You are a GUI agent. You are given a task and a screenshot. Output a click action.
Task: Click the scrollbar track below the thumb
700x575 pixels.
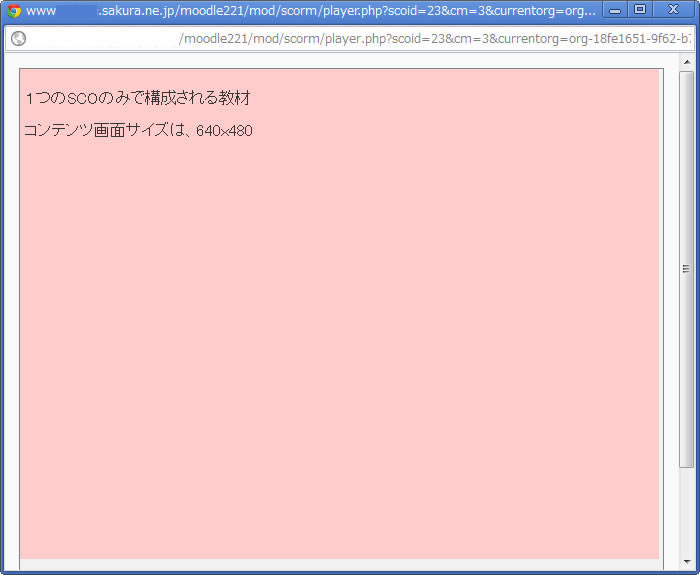tap(686, 510)
